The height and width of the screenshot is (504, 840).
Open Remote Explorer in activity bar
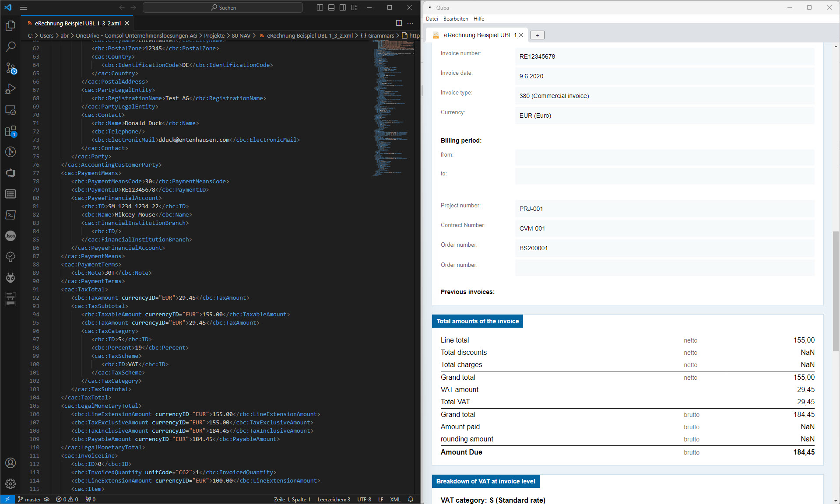(11, 110)
